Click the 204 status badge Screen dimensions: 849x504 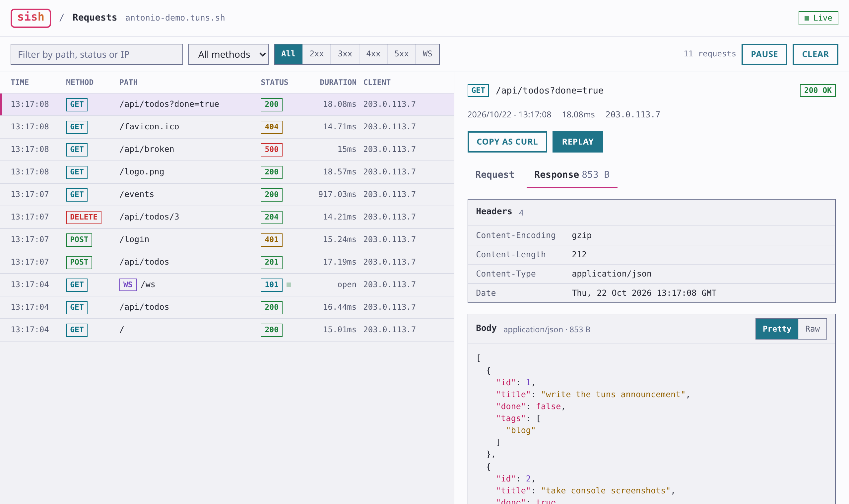271,217
